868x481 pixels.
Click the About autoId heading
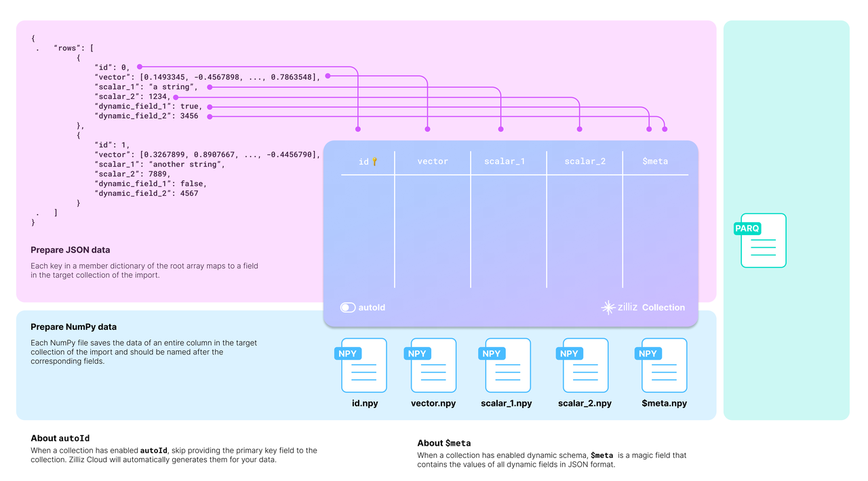click(x=60, y=438)
